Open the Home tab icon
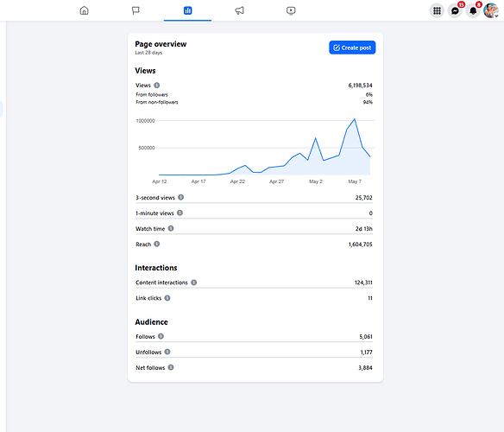The height and width of the screenshot is (432, 504). (85, 10)
